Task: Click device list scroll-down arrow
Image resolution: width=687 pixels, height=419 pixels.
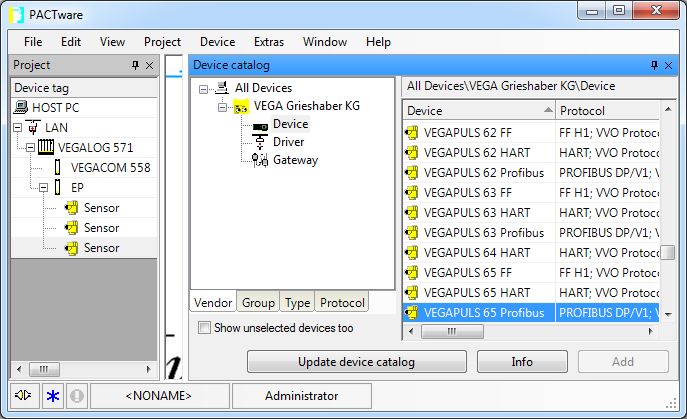Action: tap(668, 314)
